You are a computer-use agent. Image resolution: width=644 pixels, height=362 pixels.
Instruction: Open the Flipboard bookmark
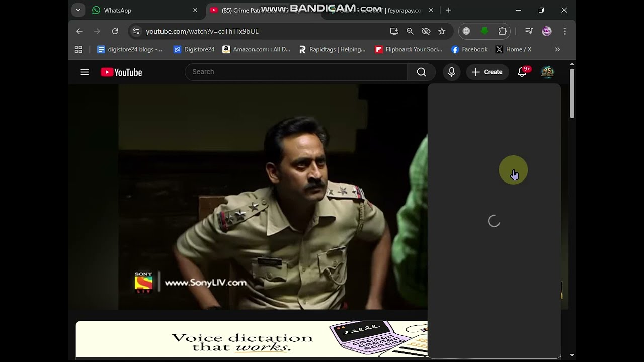pyautogui.click(x=409, y=49)
